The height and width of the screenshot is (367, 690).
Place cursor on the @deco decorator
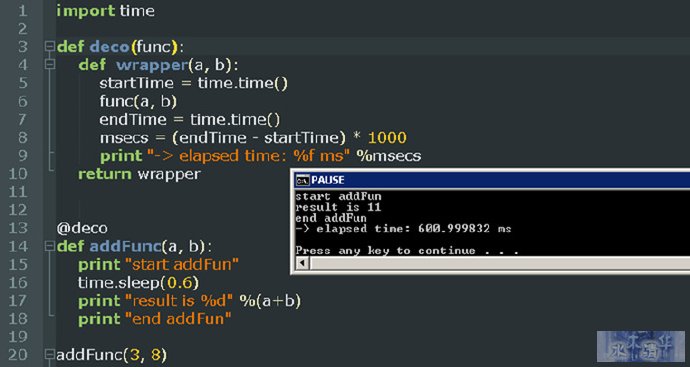point(82,228)
